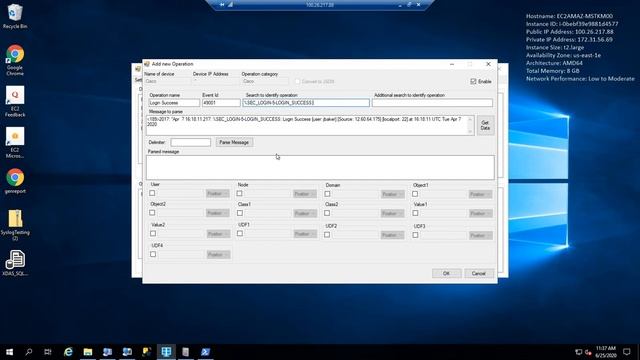
Task: Switch to the active highlighted taskbar app
Action: [x=166, y=352]
